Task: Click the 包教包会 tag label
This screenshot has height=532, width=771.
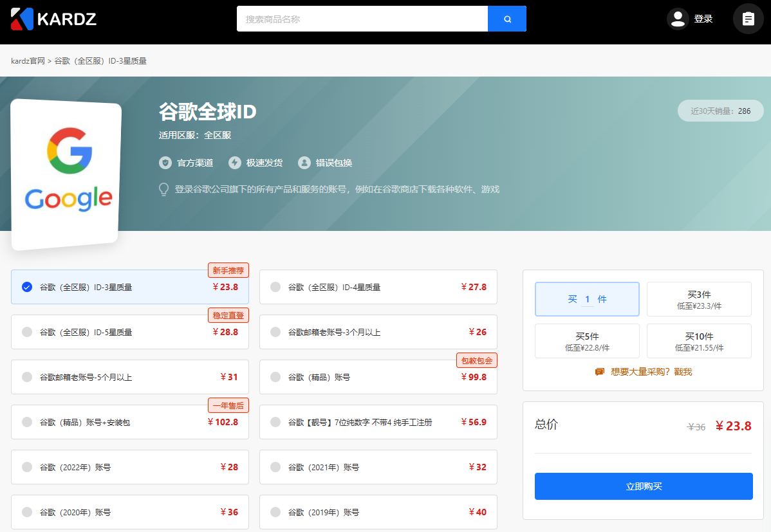Action: (x=477, y=360)
